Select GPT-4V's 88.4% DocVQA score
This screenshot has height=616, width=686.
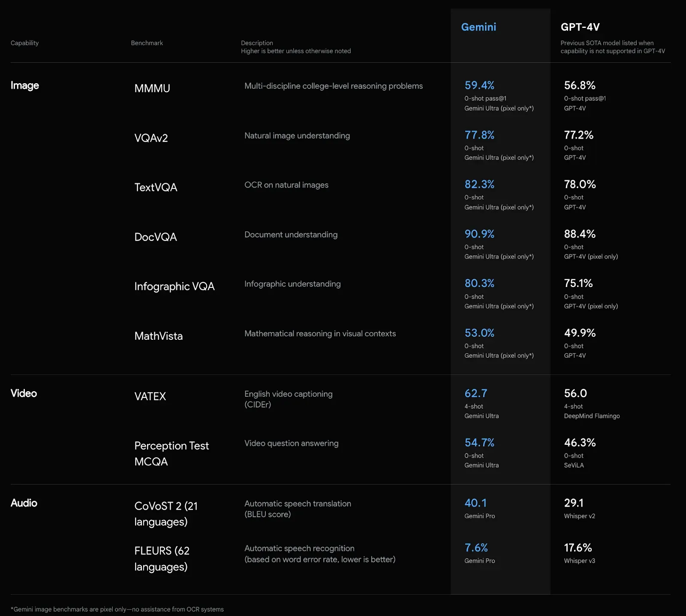(580, 234)
